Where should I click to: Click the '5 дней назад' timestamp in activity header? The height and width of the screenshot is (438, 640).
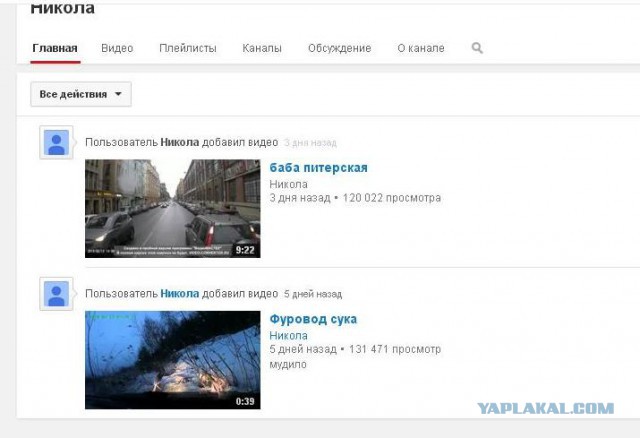tap(313, 294)
